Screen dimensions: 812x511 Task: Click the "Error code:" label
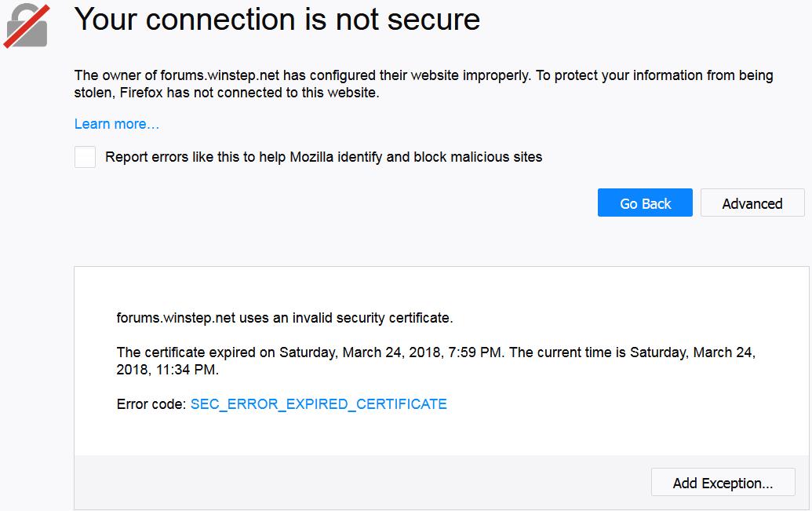pos(151,404)
